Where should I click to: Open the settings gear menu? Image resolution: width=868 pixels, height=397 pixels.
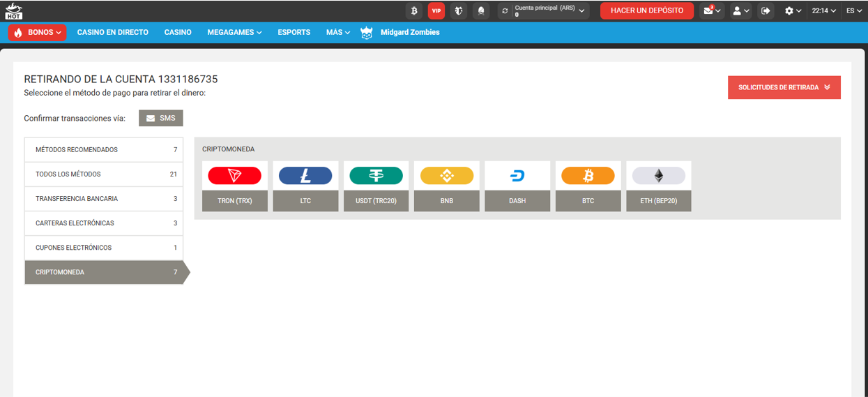pos(793,10)
